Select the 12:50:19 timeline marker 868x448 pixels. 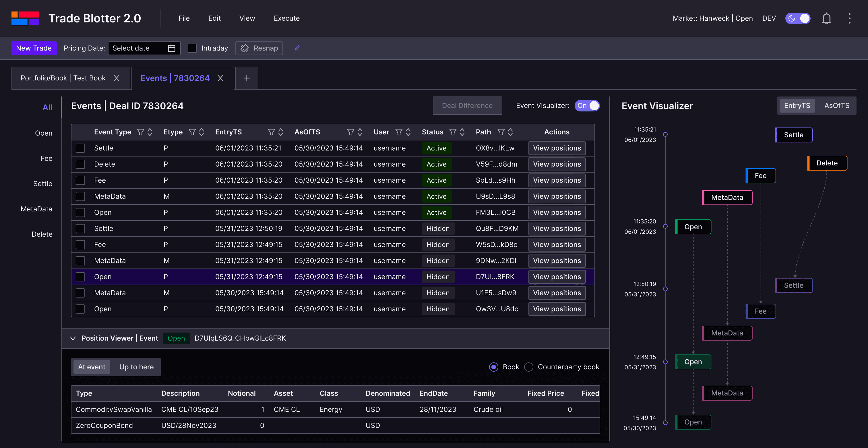tap(665, 289)
